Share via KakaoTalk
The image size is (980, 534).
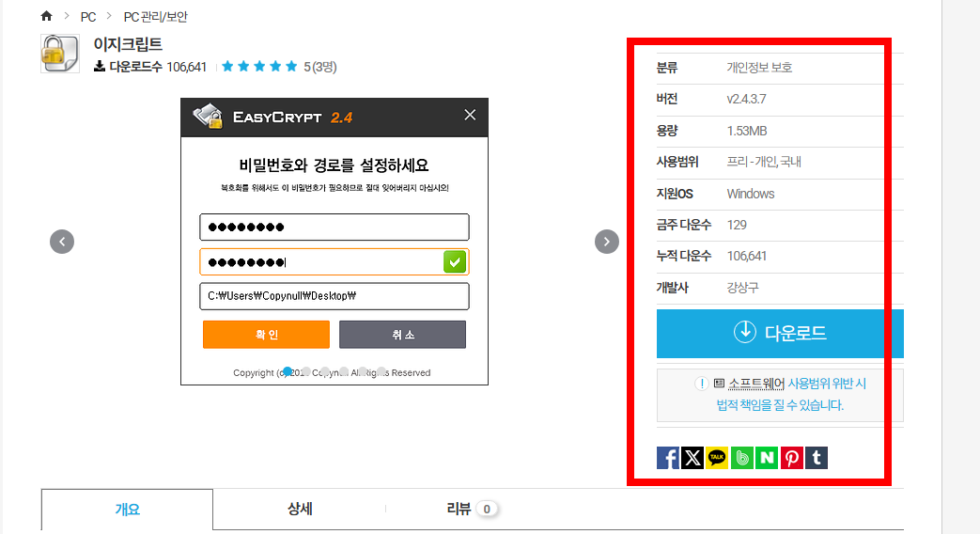tap(717, 458)
